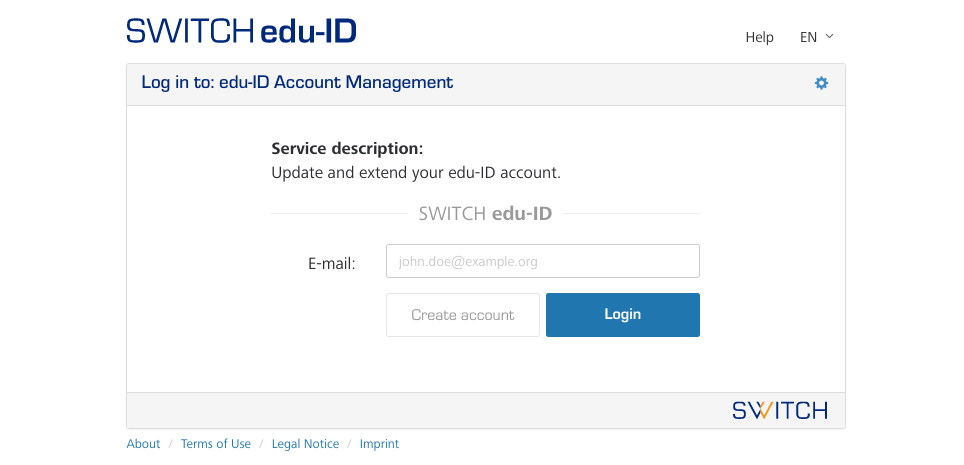Go to the Legal Notice link
Viewport: 964px width, 465px height.
(305, 444)
